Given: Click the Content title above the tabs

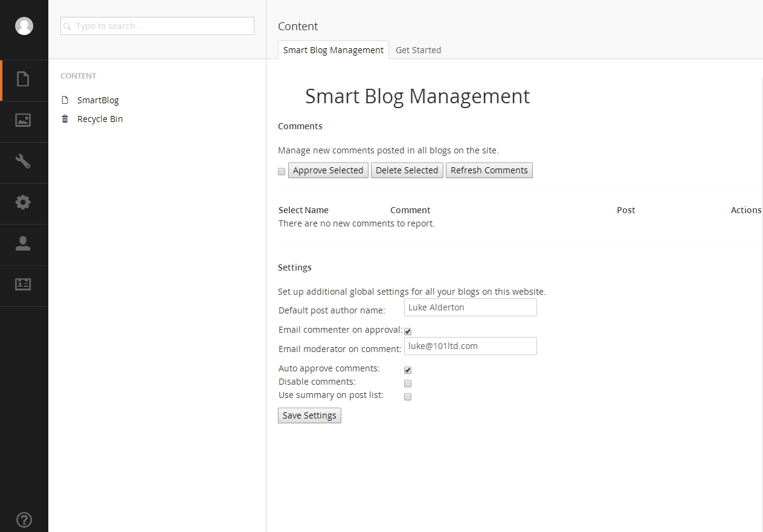Looking at the screenshot, I should click(298, 26).
